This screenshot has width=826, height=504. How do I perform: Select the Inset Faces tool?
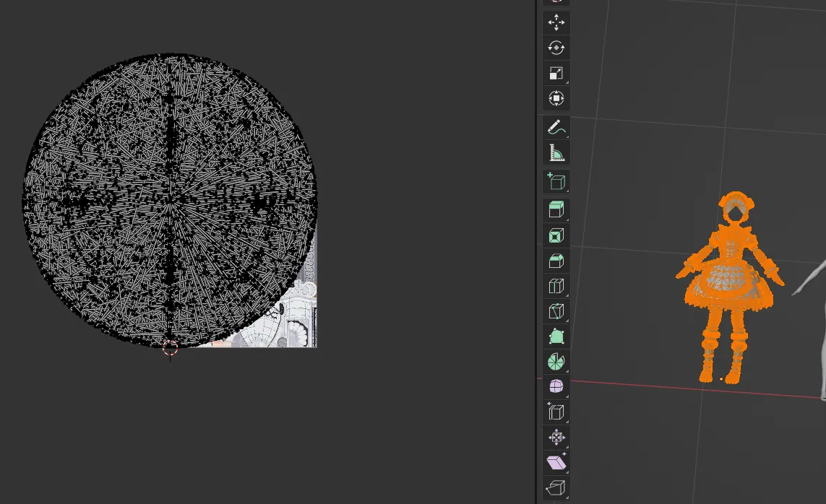556,235
